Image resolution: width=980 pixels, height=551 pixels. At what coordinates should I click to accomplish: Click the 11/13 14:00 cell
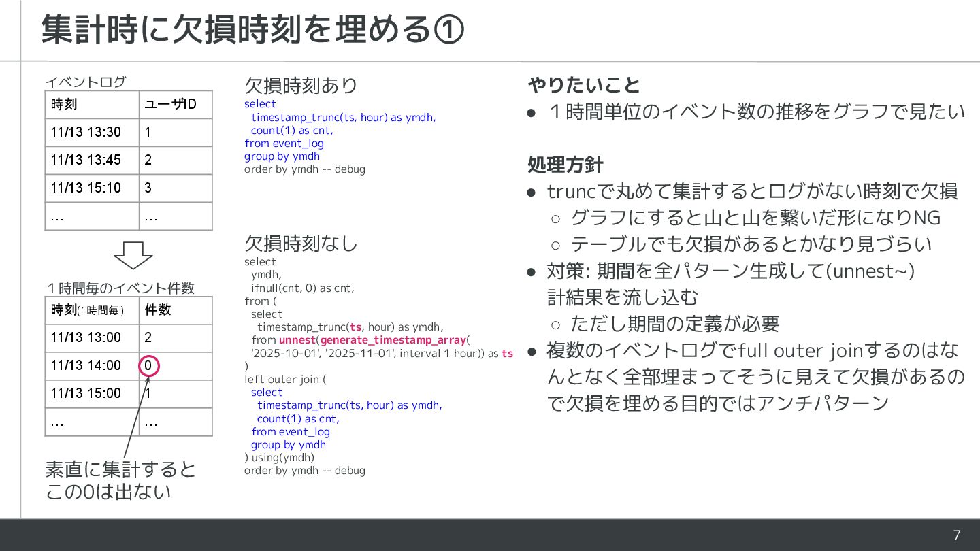tap(92, 366)
